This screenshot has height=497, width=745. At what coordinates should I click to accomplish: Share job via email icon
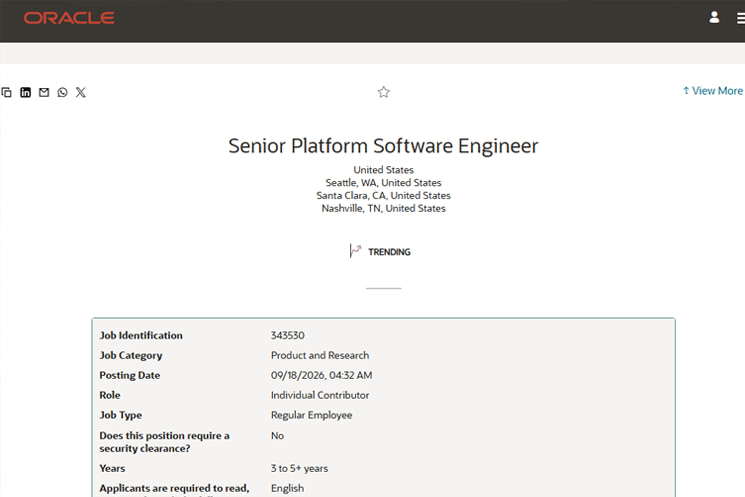(x=44, y=92)
